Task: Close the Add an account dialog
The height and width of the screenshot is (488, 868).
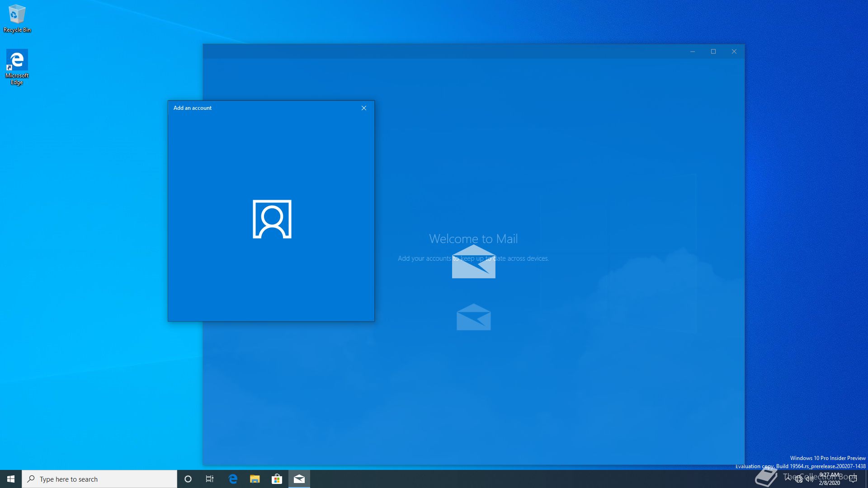Action: [364, 108]
